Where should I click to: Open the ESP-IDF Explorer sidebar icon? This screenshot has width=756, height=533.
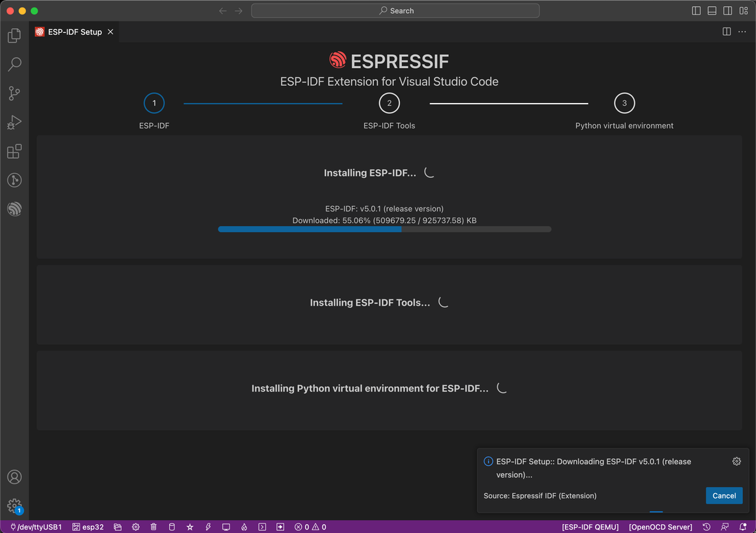(x=14, y=209)
